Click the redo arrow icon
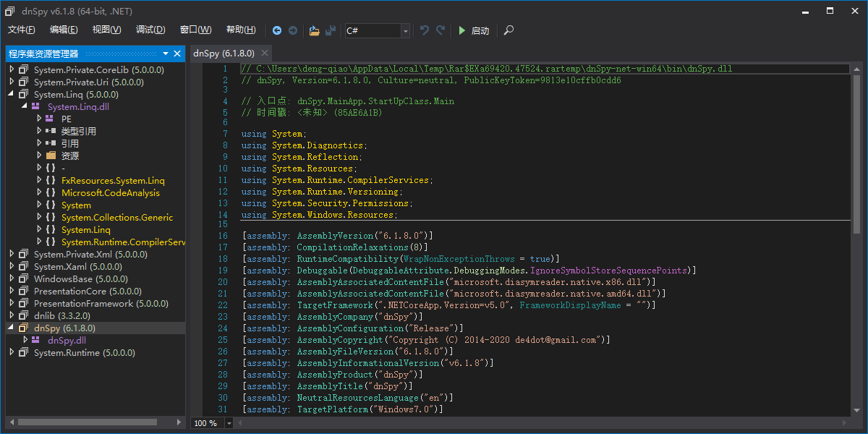This screenshot has width=868, height=434. [441, 30]
